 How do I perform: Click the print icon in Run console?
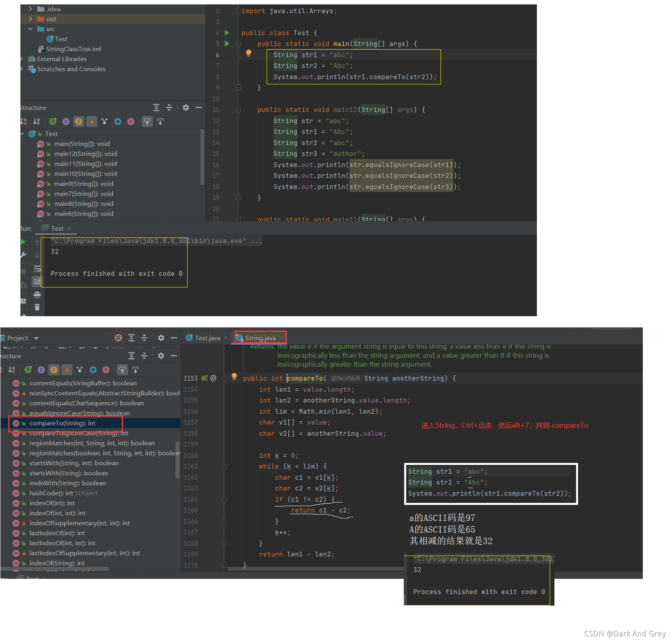pyautogui.click(x=37, y=295)
